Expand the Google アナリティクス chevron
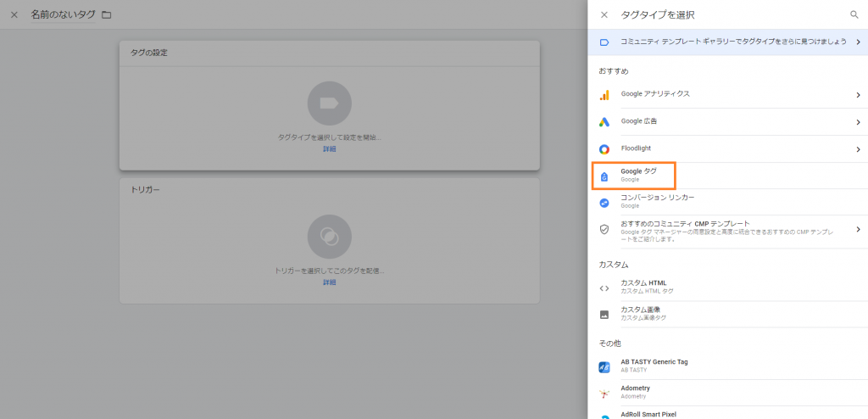The height and width of the screenshot is (419, 868). click(x=858, y=95)
